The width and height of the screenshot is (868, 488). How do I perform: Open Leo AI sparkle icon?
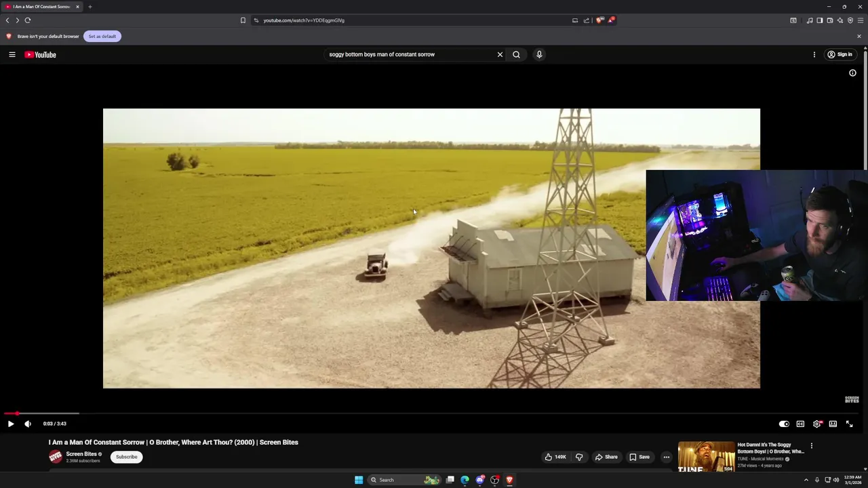coord(840,20)
